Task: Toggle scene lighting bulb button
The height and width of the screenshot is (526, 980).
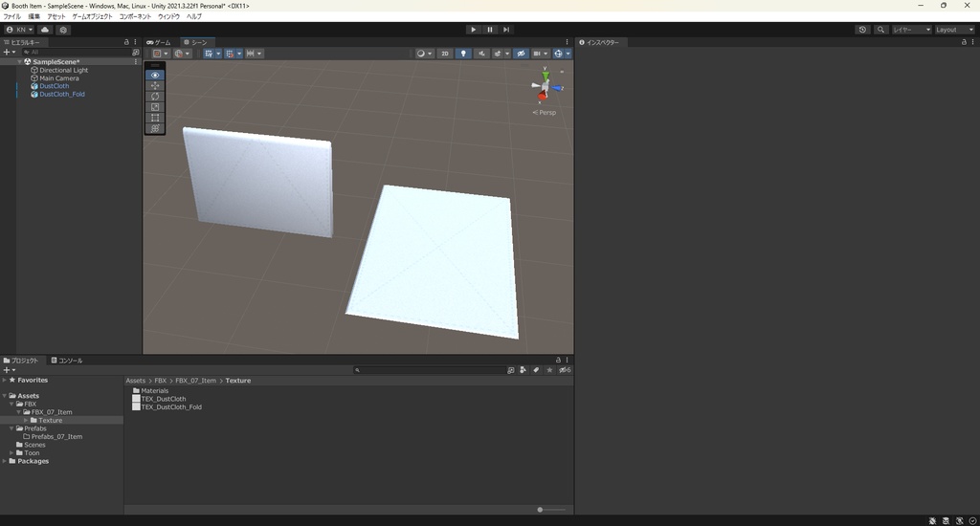Action: point(463,54)
